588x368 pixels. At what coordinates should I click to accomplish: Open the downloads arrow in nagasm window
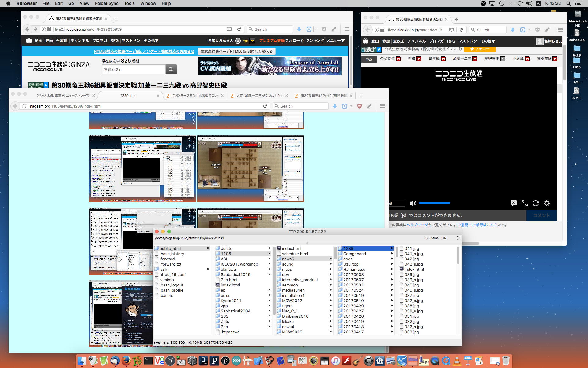(334, 106)
